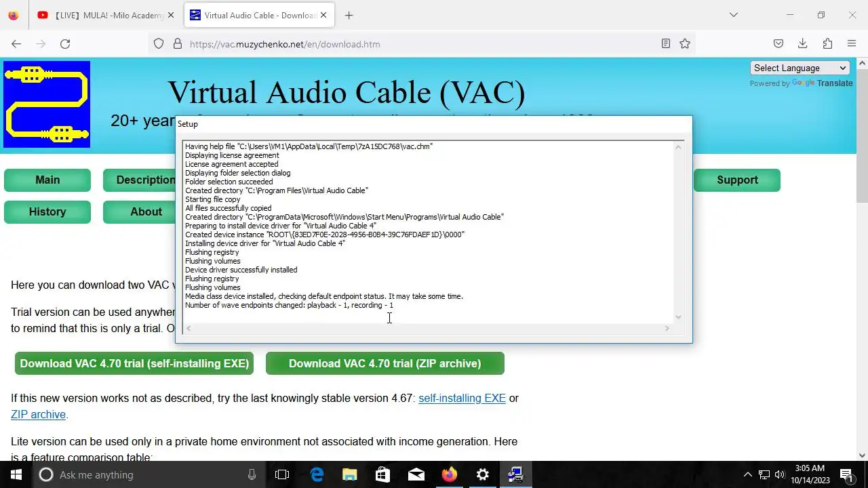Open the History navigation button

click(x=47, y=211)
